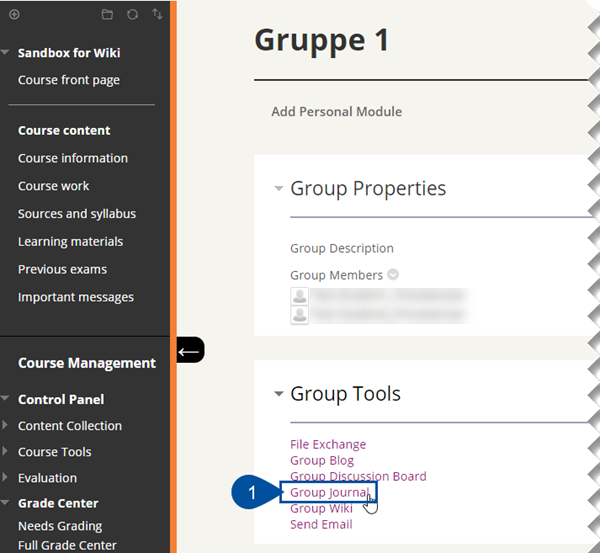Click the Course content heading

tap(64, 131)
